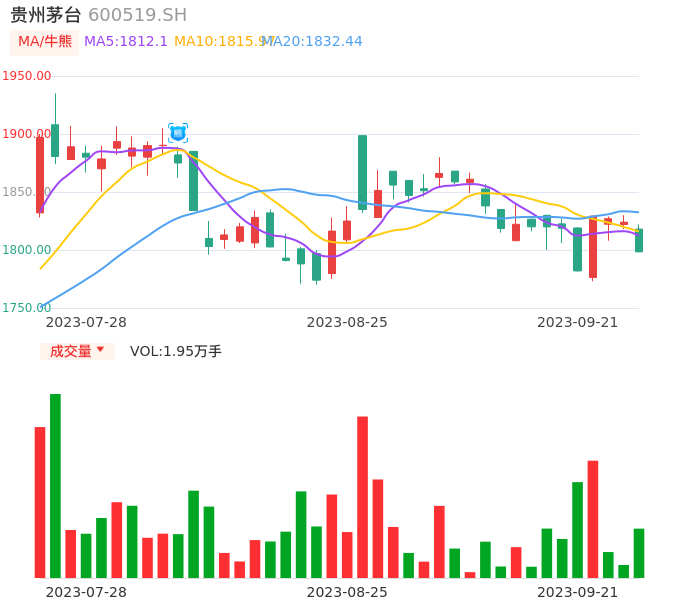Click the 贵州茅台 stock name

46,15
